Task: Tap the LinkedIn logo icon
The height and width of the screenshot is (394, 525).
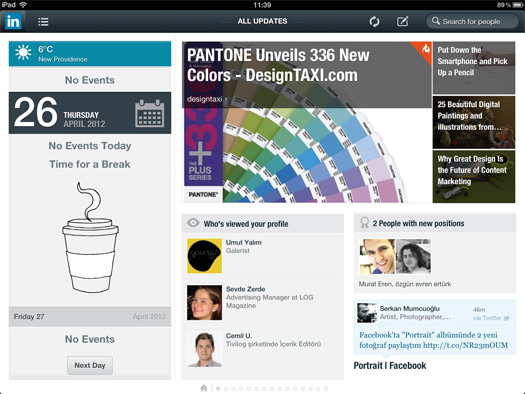Action: [x=13, y=21]
